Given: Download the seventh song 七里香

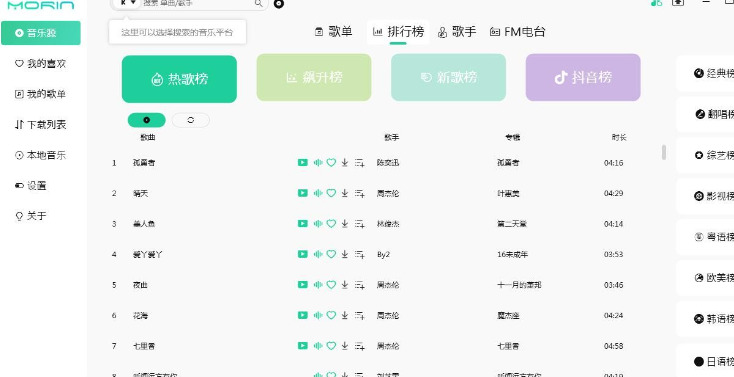Looking at the screenshot, I should 345,346.
